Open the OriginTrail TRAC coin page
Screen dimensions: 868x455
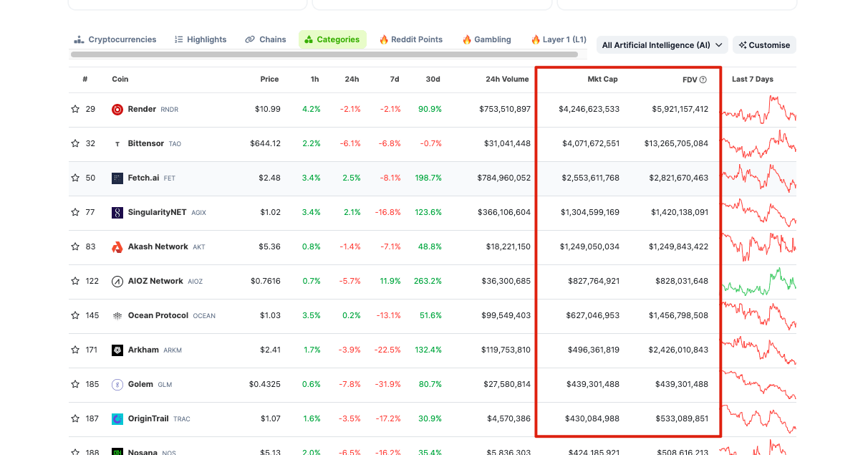(159, 419)
